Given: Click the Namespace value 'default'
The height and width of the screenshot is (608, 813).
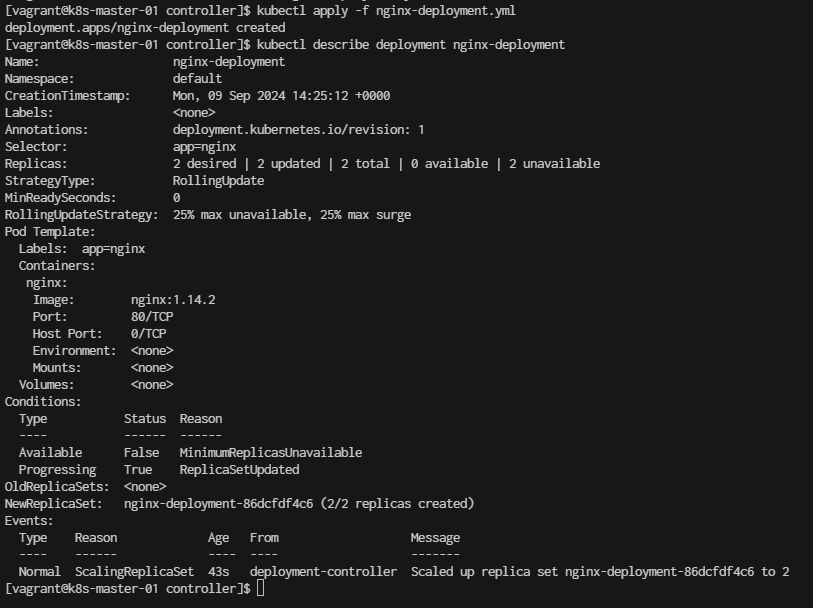Looking at the screenshot, I should [198, 79].
